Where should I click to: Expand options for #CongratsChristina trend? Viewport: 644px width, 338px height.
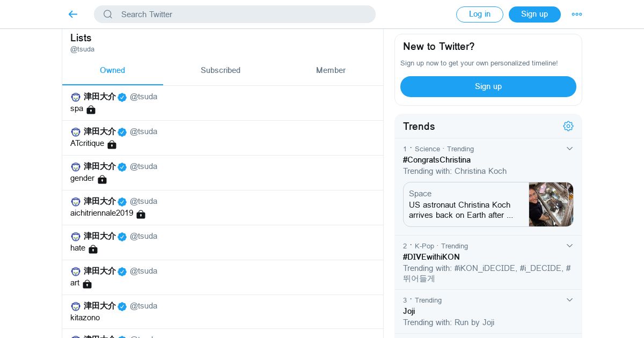[570, 149]
